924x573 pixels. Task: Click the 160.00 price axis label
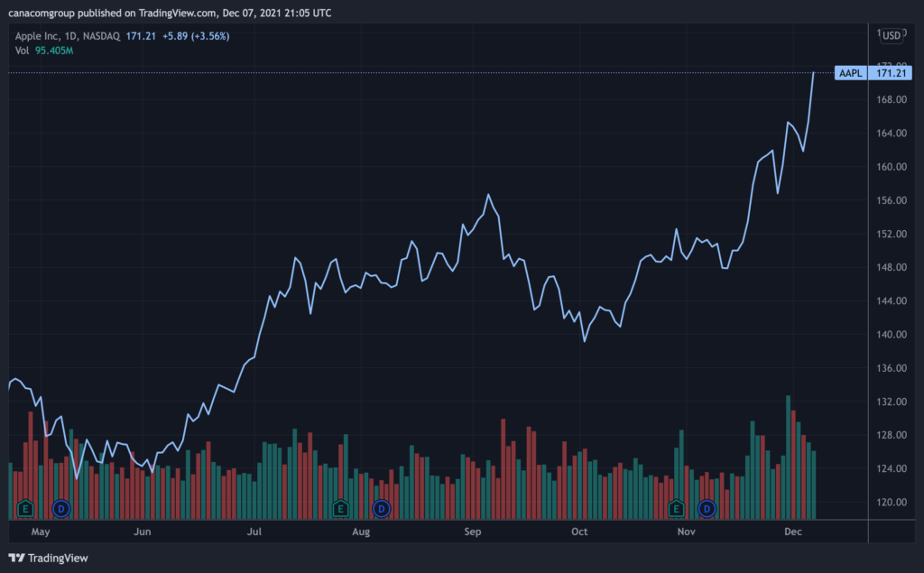[x=892, y=167]
